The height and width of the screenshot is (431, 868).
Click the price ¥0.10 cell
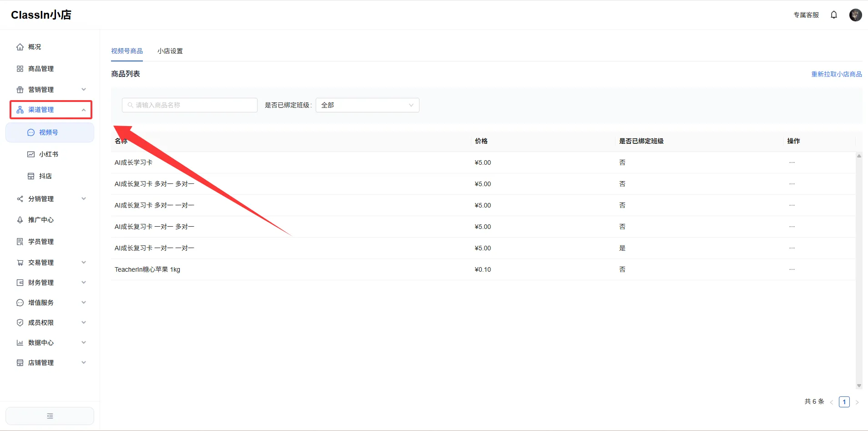[x=483, y=269]
